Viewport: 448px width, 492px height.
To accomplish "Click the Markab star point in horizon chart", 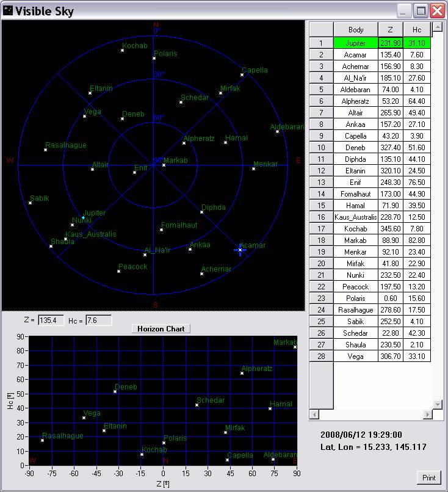I will [295, 347].
